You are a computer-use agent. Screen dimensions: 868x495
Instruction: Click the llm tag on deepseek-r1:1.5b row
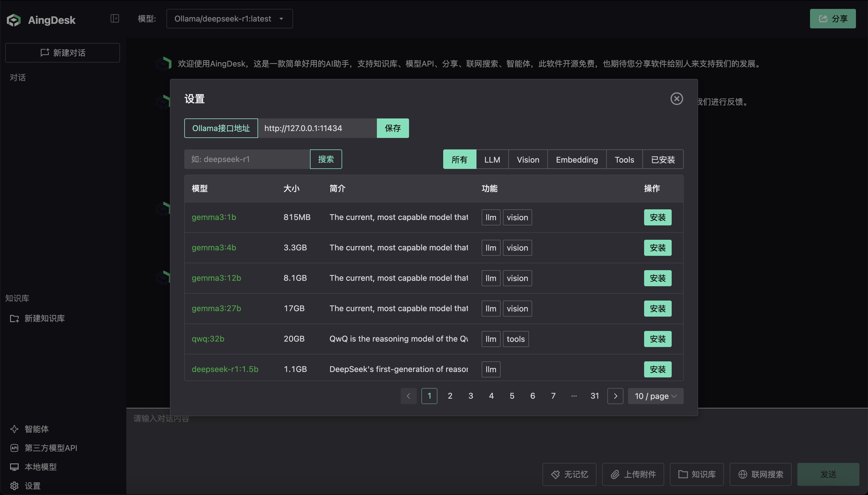coord(491,369)
